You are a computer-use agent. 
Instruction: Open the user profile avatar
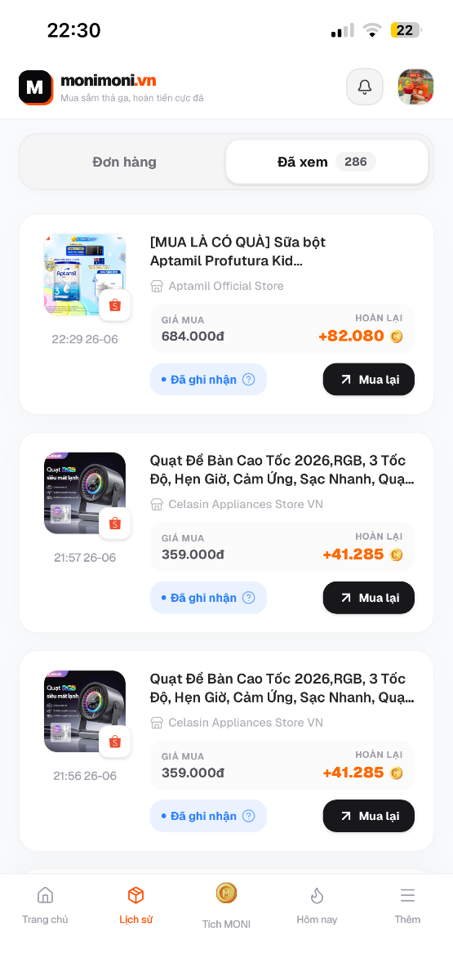[x=415, y=87]
